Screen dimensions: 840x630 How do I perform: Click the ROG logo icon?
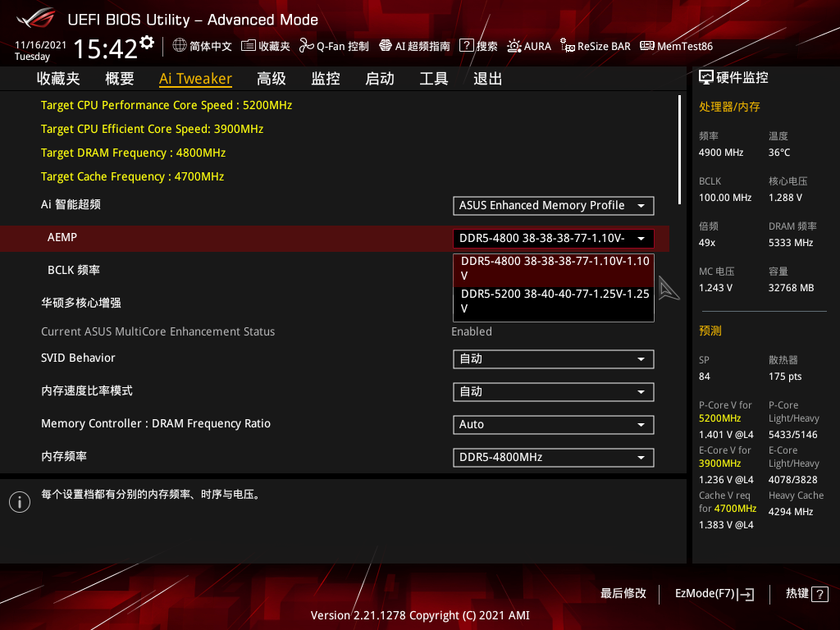click(36, 19)
